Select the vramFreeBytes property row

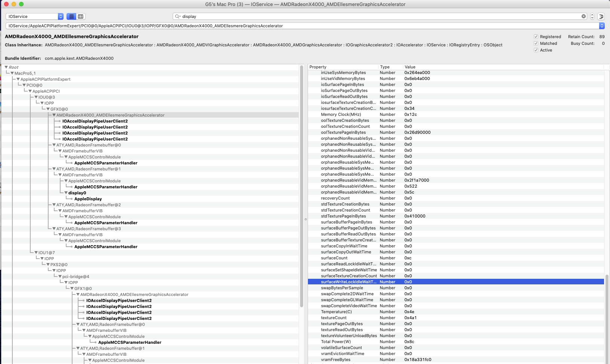tap(456, 360)
